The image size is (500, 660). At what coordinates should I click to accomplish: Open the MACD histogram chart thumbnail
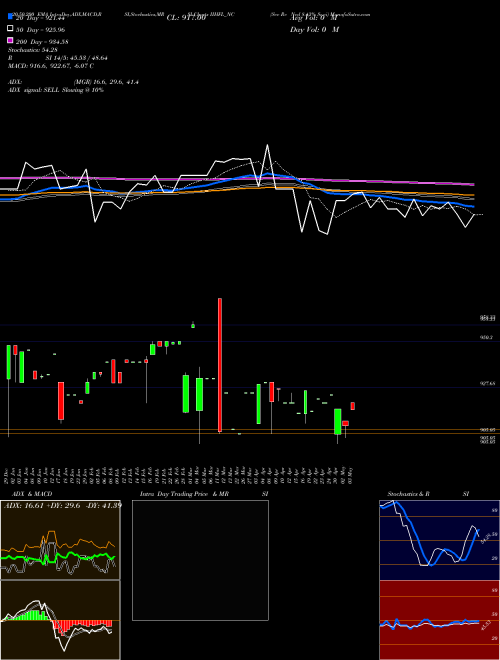60,620
